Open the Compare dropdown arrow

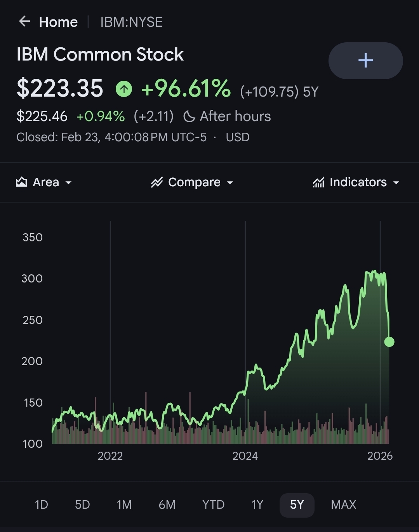(x=230, y=182)
